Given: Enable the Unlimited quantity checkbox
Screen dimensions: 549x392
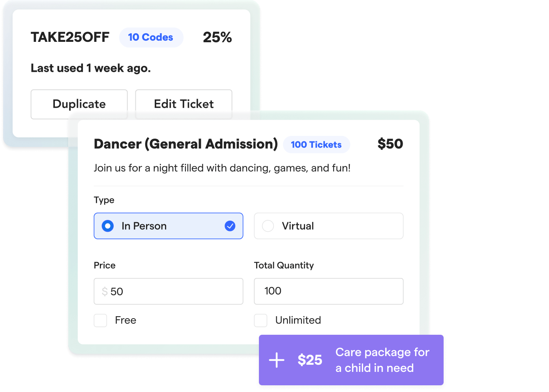Looking at the screenshot, I should click(x=260, y=320).
